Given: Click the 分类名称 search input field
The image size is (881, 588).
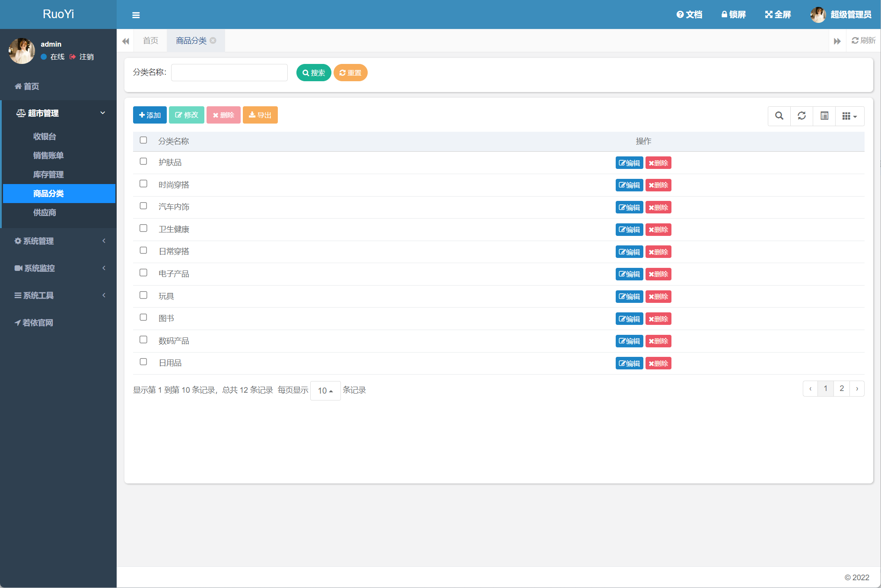Looking at the screenshot, I should pyautogui.click(x=229, y=73).
